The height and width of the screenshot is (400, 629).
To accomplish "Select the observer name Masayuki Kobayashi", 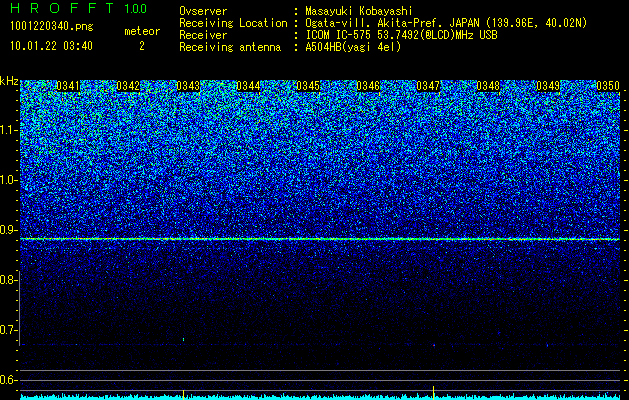I will [359, 11].
